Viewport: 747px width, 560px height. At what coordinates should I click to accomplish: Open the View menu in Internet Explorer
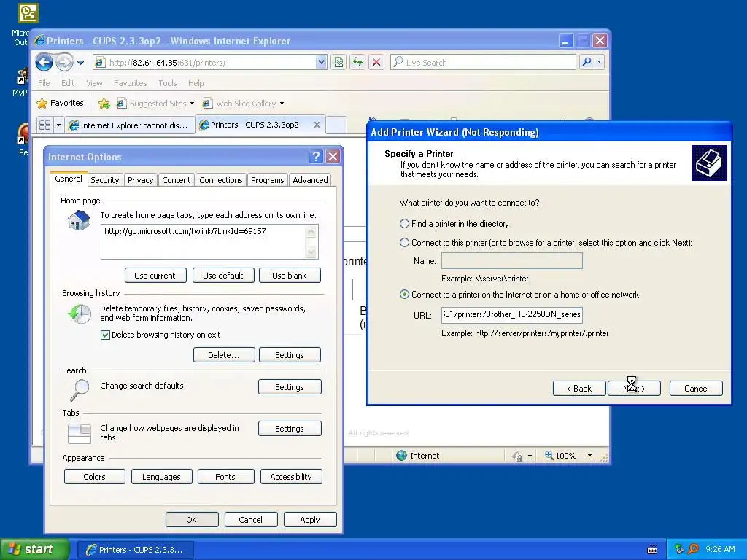94,83
